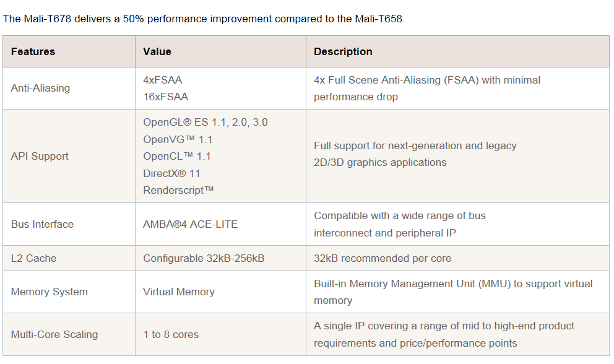Click the OpenCL 1.1 entry
Screen dimensions: 614x364
(177, 156)
